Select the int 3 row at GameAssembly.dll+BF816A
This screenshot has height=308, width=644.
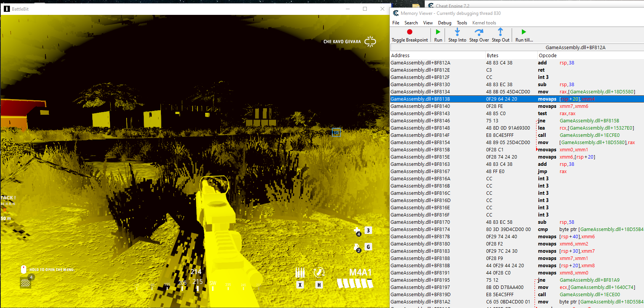(517, 179)
